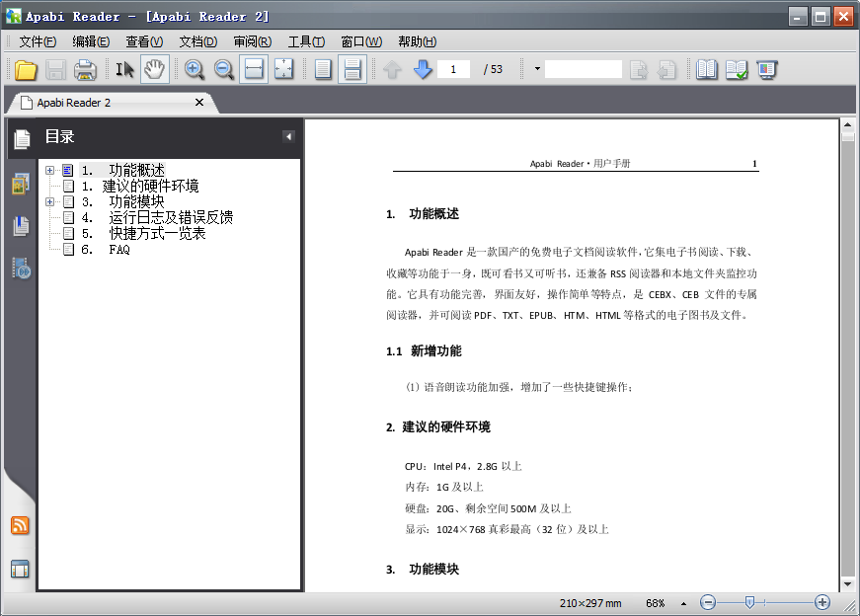
Task: Open the 工具(T) menu
Action: 307,41
